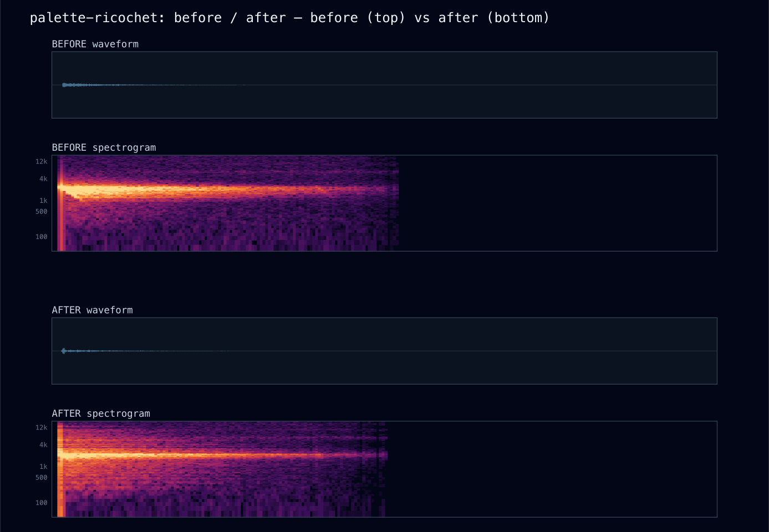Click the palette-ricochet before / after title

click(x=289, y=18)
